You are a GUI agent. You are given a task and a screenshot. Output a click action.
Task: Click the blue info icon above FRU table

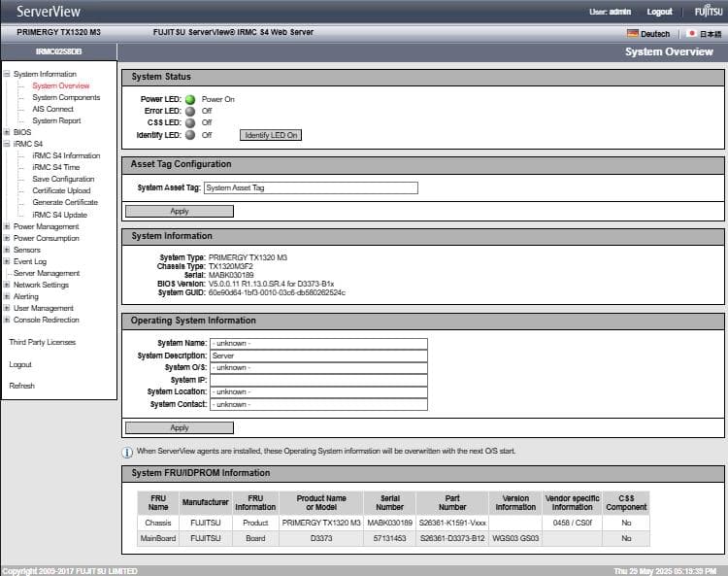pyautogui.click(x=127, y=452)
